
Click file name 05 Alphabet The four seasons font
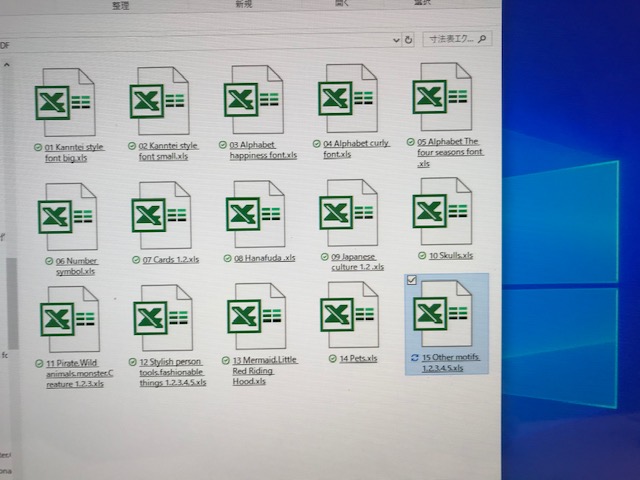pyautogui.click(x=450, y=152)
